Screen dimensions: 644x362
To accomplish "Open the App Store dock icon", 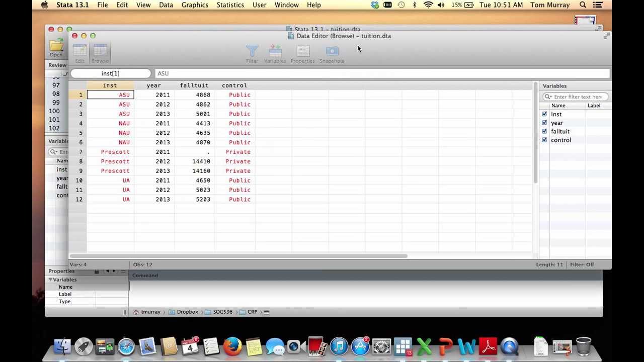I will (x=360, y=346).
